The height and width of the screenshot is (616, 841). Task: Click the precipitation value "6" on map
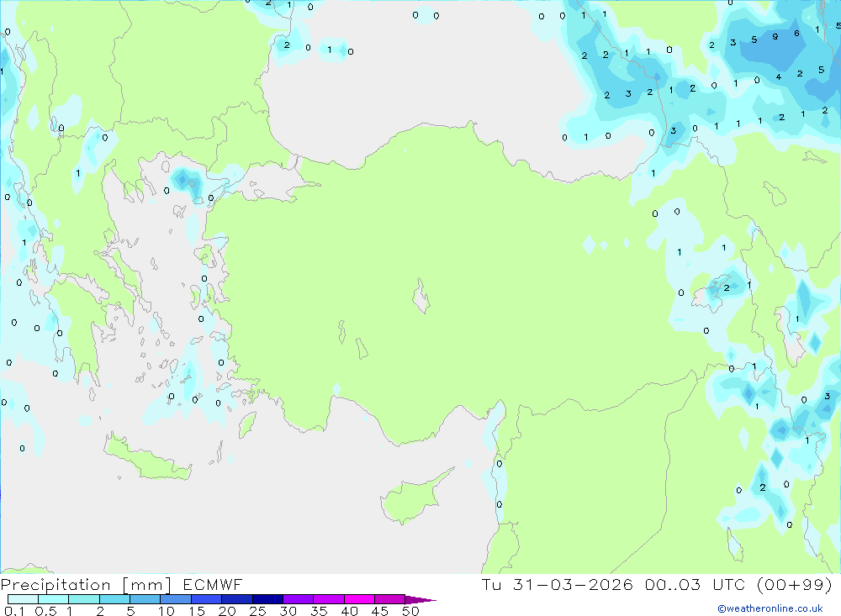(x=796, y=34)
